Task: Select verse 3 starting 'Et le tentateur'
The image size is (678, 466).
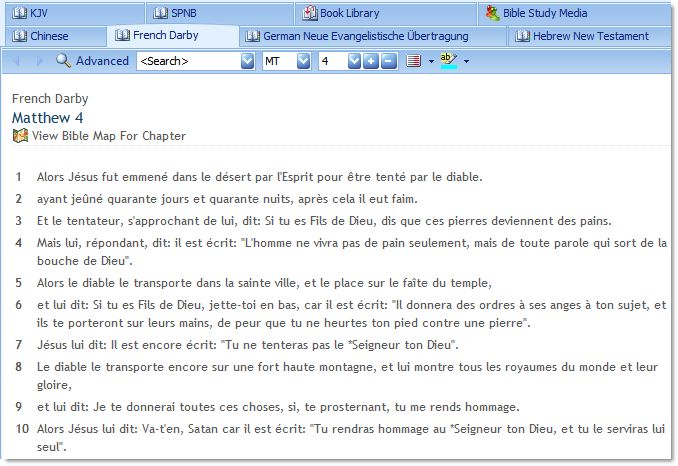Action: [324, 221]
